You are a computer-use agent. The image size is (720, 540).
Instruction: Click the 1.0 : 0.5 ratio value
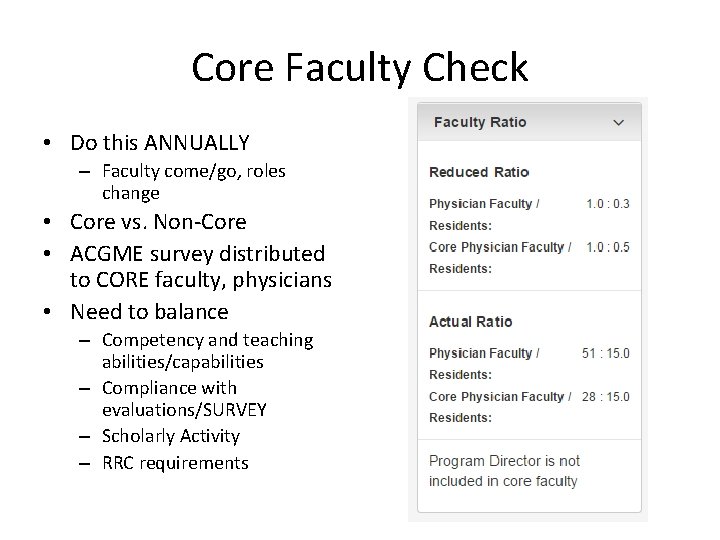[607, 247]
